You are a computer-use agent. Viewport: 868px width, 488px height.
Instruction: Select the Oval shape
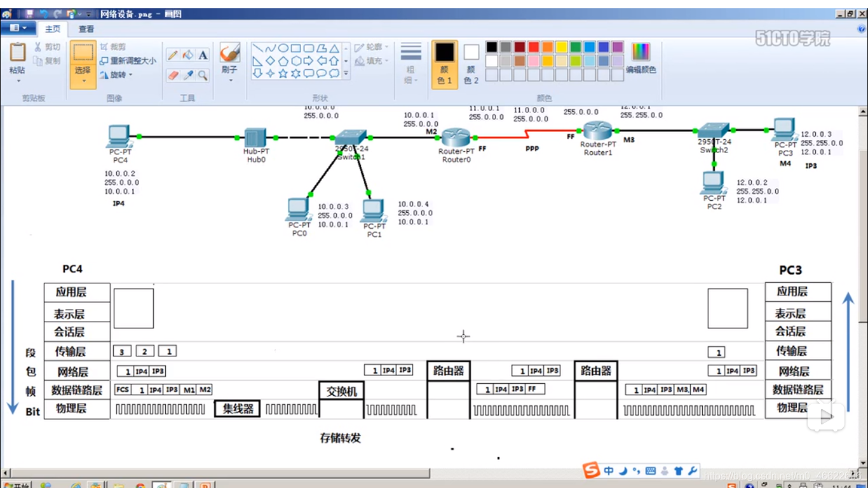[x=283, y=48]
